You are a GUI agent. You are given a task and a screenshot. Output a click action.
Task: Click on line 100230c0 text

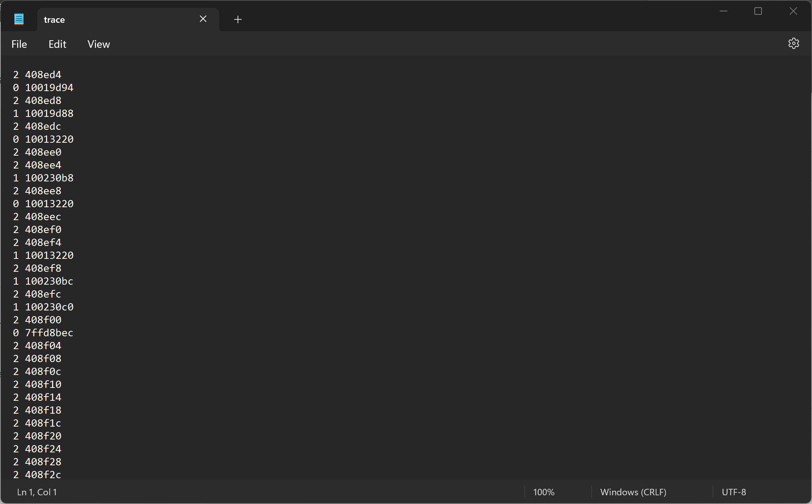pyautogui.click(x=49, y=307)
